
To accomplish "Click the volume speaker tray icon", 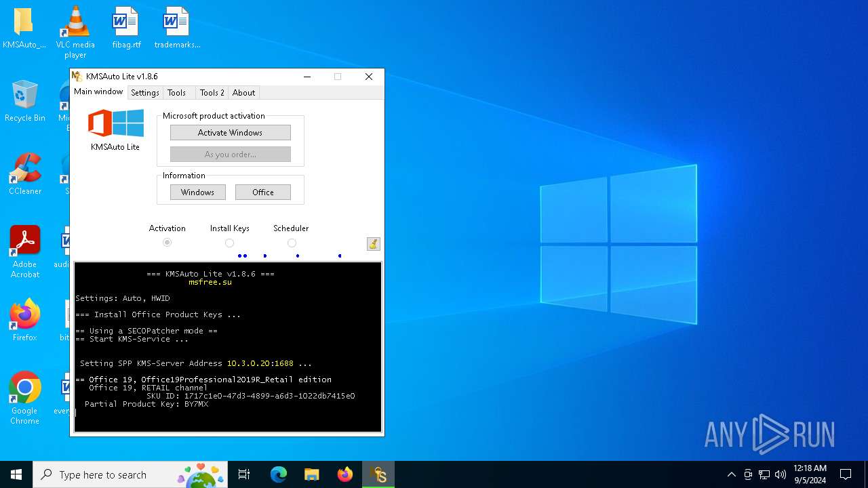I will tap(781, 474).
